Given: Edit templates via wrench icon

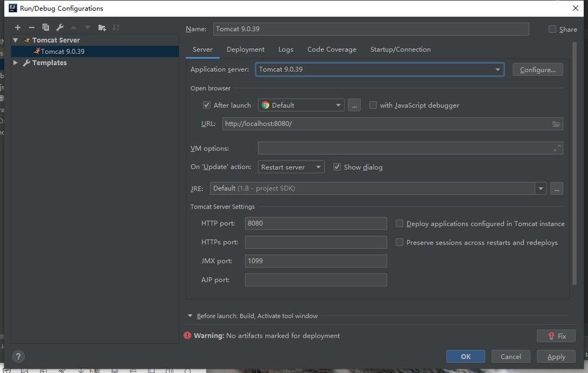Looking at the screenshot, I should [x=60, y=27].
